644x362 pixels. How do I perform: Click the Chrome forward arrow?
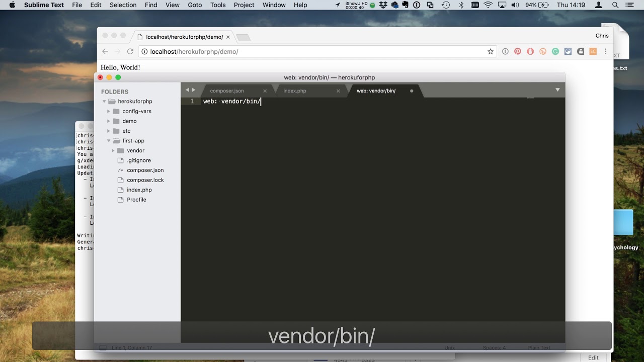point(118,51)
